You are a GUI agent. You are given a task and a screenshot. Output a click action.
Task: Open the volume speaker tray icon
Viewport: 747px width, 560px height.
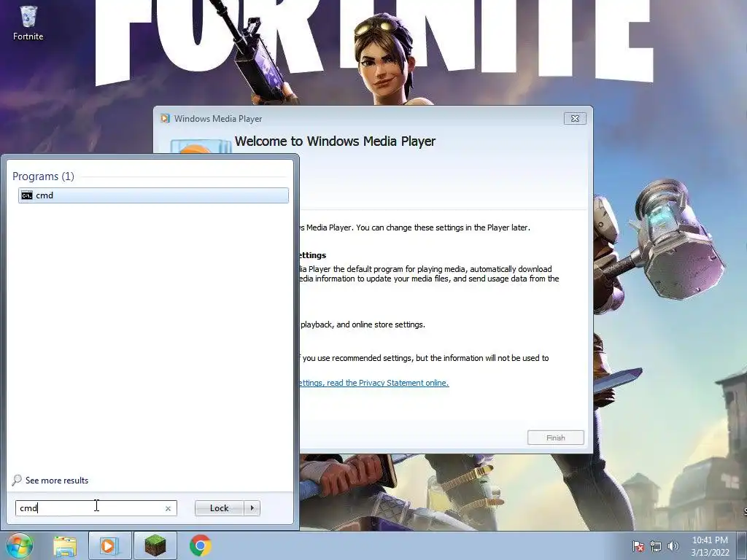coord(673,547)
